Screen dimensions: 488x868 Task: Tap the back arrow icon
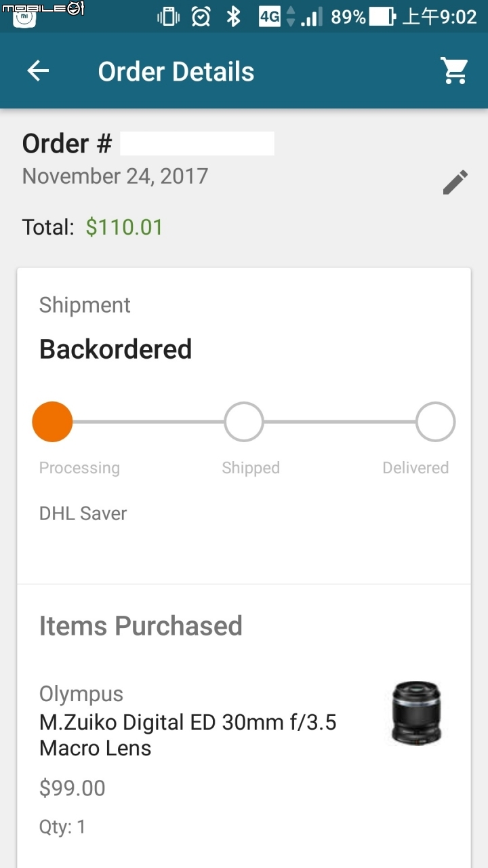click(x=38, y=71)
